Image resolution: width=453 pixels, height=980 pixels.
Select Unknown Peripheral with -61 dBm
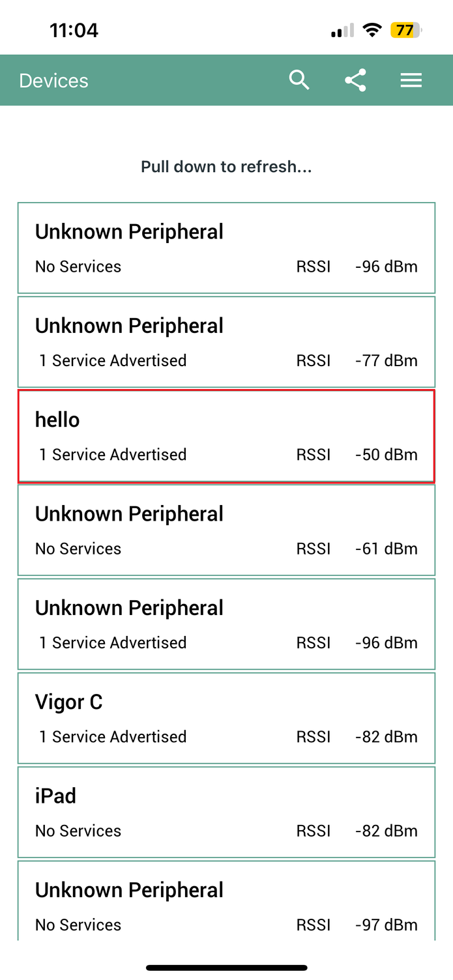click(x=226, y=530)
